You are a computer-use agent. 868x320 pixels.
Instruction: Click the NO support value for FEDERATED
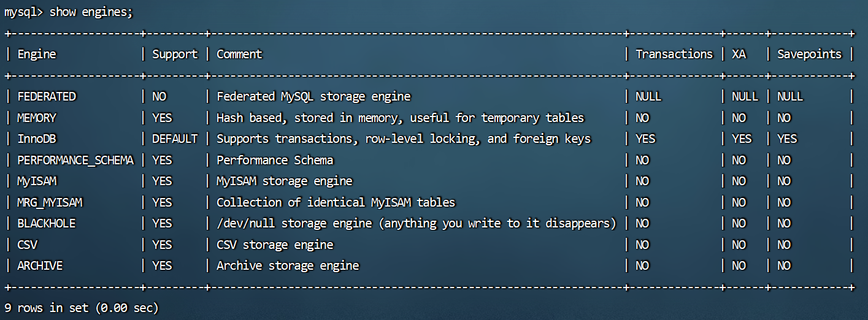click(x=159, y=96)
